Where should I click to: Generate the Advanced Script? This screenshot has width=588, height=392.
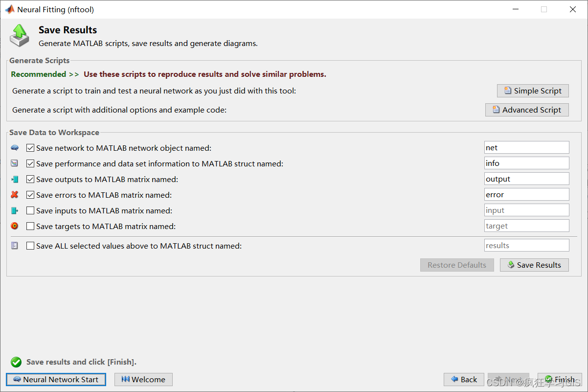(x=527, y=110)
